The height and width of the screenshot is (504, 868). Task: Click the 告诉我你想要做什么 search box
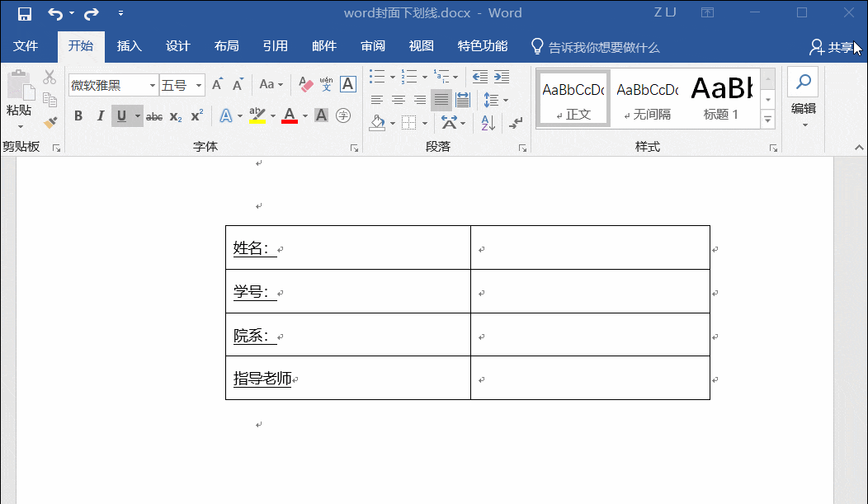pyautogui.click(x=596, y=47)
